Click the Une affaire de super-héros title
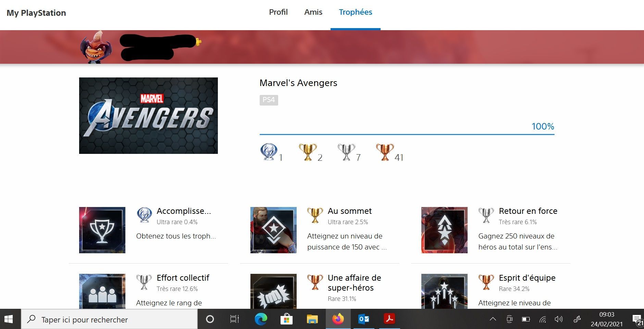The image size is (644, 329). pyautogui.click(x=354, y=283)
